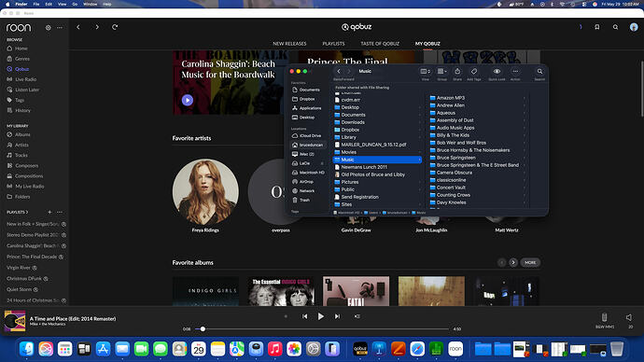
Task: Select B&W MM1 audio zone
Action: click(x=604, y=320)
